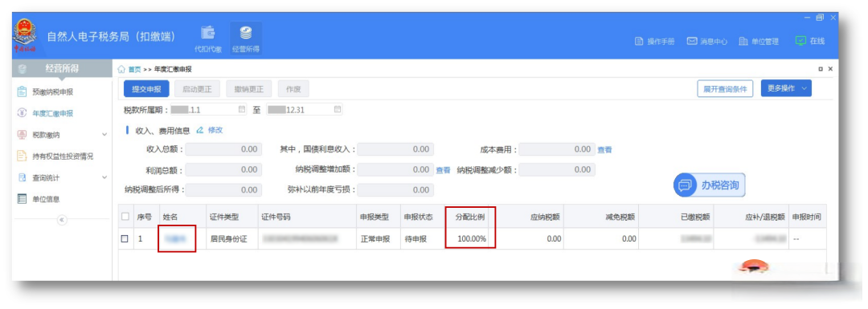The image size is (868, 309).
Task: Toggle the select-all checkbox in table header
Action: tap(125, 217)
